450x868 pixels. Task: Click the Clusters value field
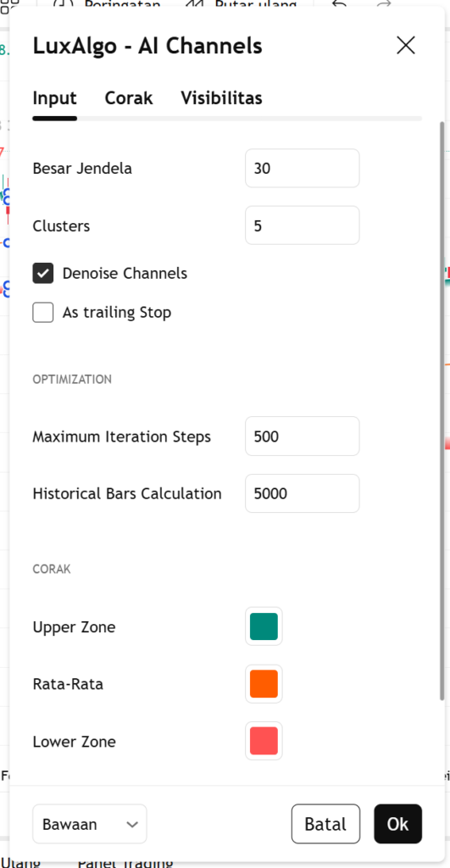click(303, 225)
